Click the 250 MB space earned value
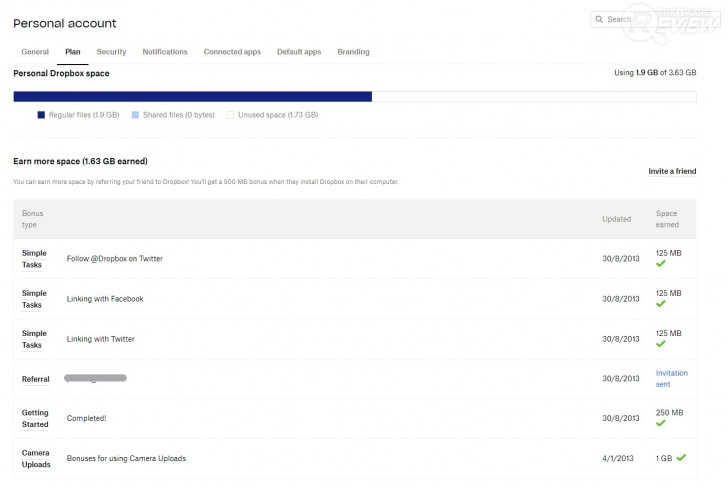 click(670, 413)
